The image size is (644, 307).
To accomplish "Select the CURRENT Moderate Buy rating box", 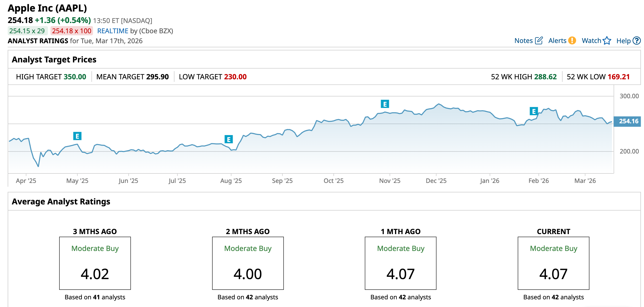I will (x=553, y=263).
